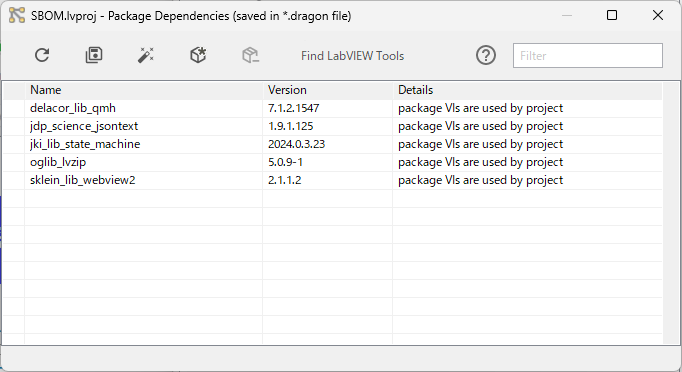Click details cell of jki_lib_state_machine row

point(528,144)
